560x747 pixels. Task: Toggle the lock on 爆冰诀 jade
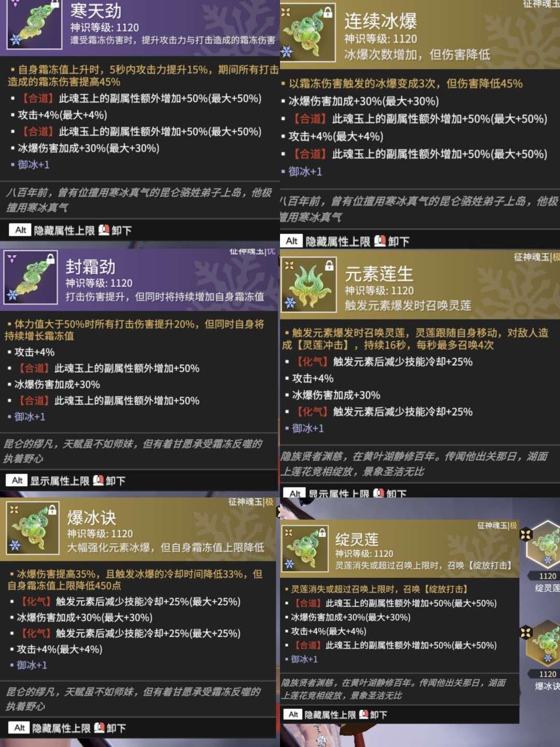[x=52, y=510]
